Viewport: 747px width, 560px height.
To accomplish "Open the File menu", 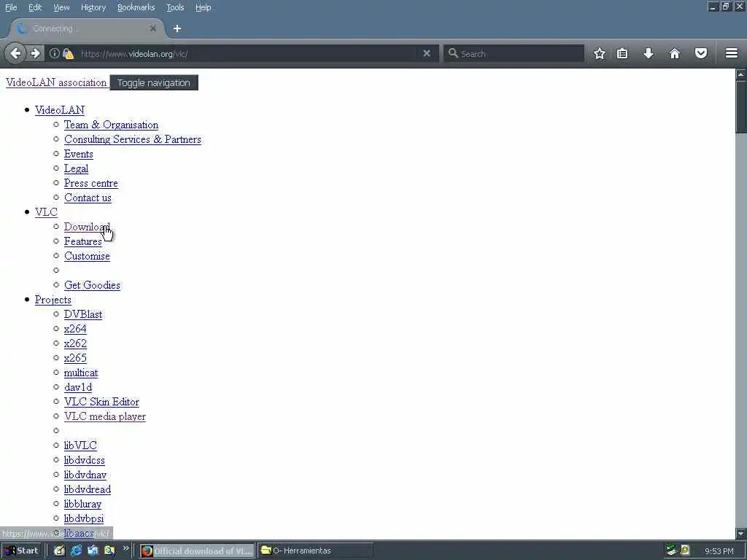I will coord(11,7).
